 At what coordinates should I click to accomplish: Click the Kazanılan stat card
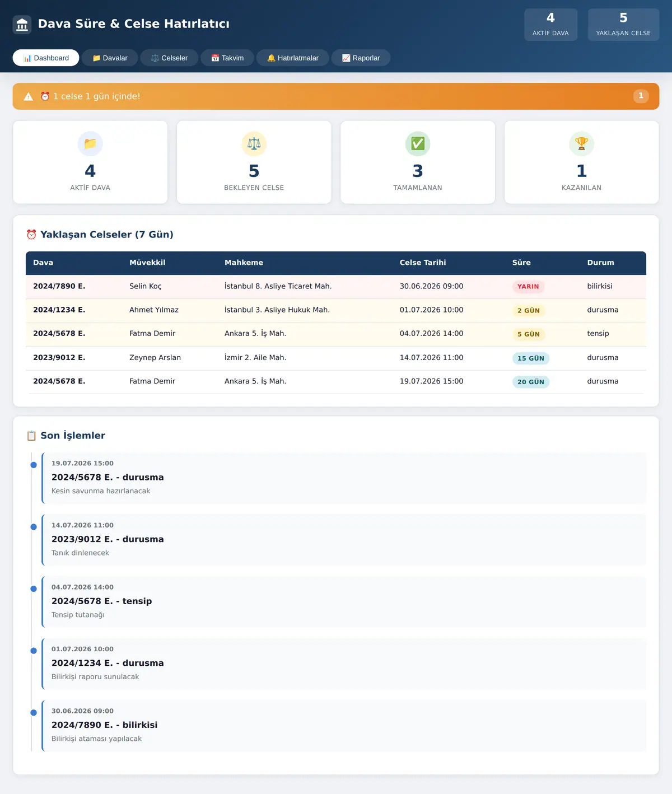(582, 162)
